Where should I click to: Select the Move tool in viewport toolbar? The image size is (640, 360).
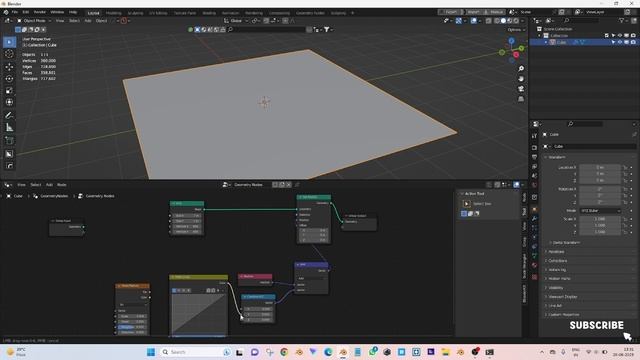click(x=9, y=66)
